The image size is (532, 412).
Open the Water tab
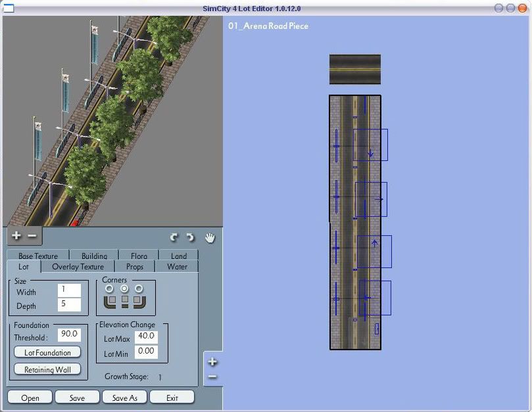click(x=177, y=267)
